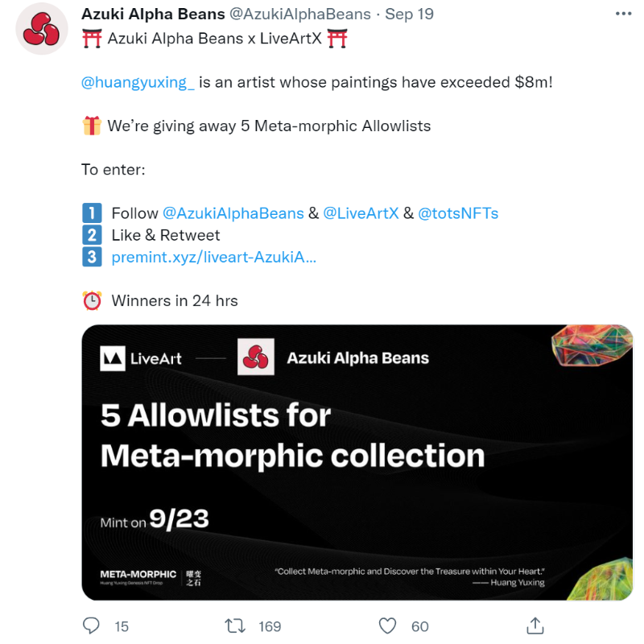Open the @AzukiAlphaBeans mention in step one
This screenshot has width=644, height=644.
[233, 213]
